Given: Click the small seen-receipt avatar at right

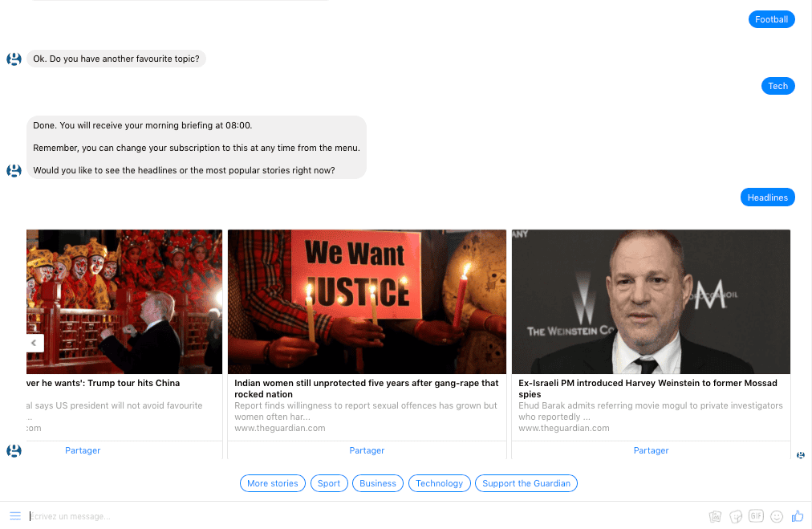Looking at the screenshot, I should pyautogui.click(x=801, y=455).
